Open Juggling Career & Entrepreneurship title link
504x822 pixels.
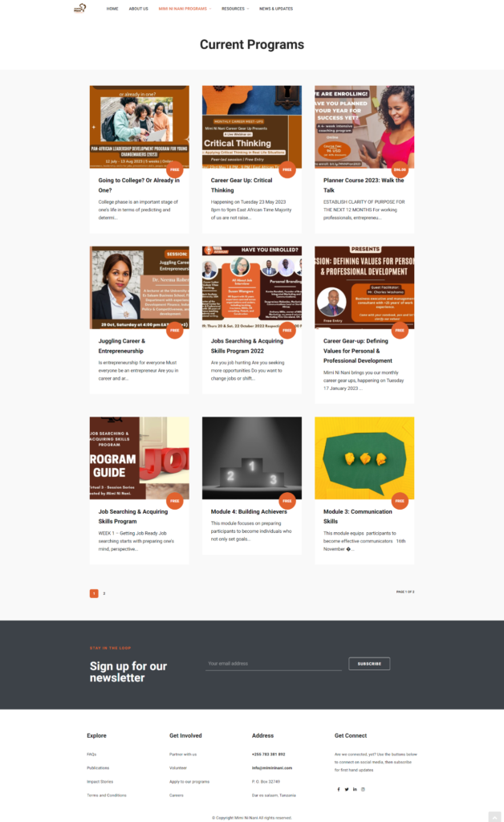121,346
